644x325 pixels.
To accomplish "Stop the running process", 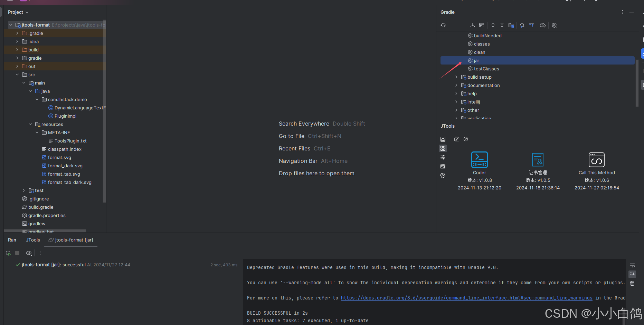I will tap(17, 253).
